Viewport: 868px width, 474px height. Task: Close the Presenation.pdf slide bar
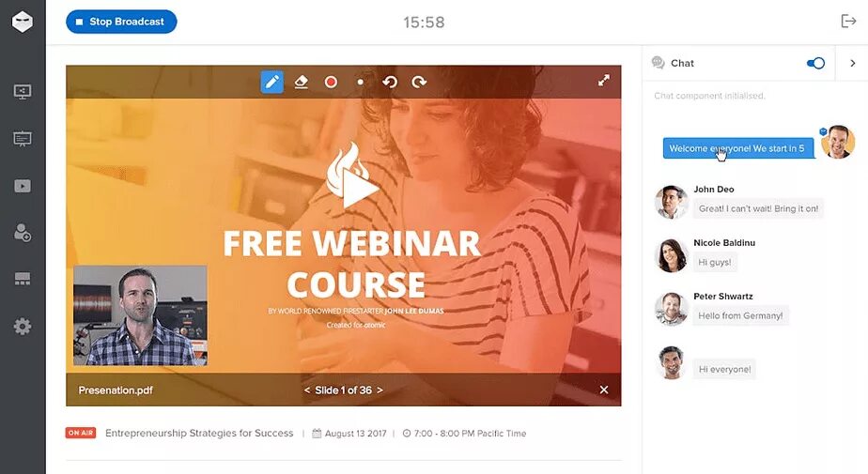coord(604,390)
